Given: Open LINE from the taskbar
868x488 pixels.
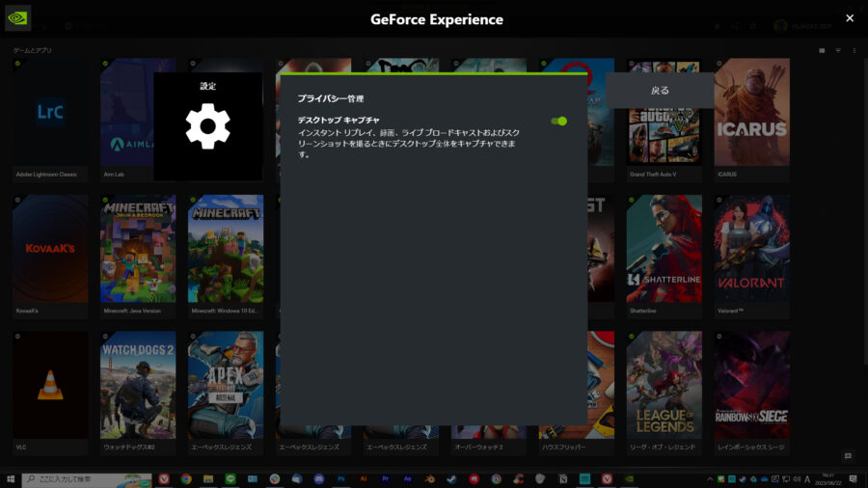Looking at the screenshot, I should [x=231, y=479].
